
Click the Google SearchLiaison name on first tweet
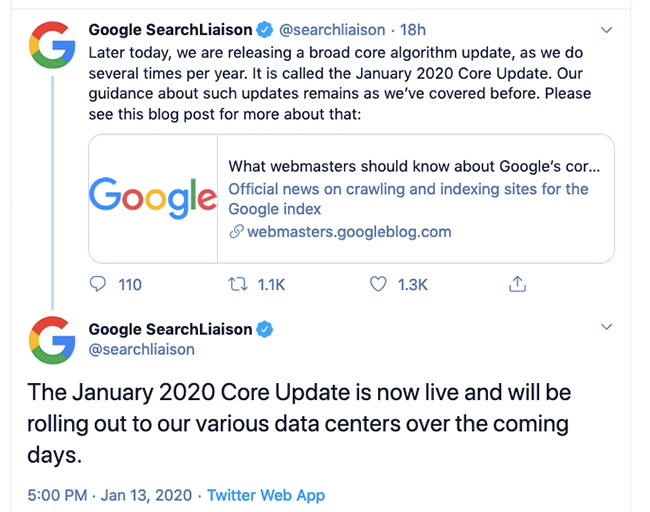170,30
